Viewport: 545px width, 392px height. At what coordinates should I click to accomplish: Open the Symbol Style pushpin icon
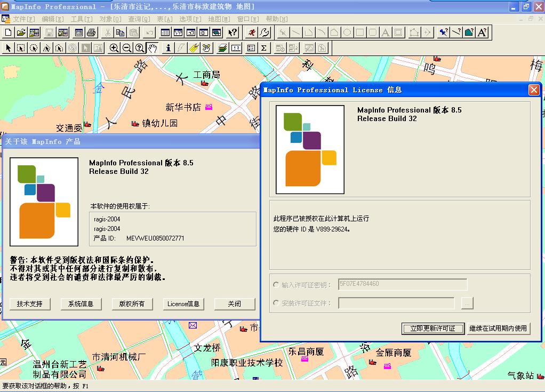(444, 33)
